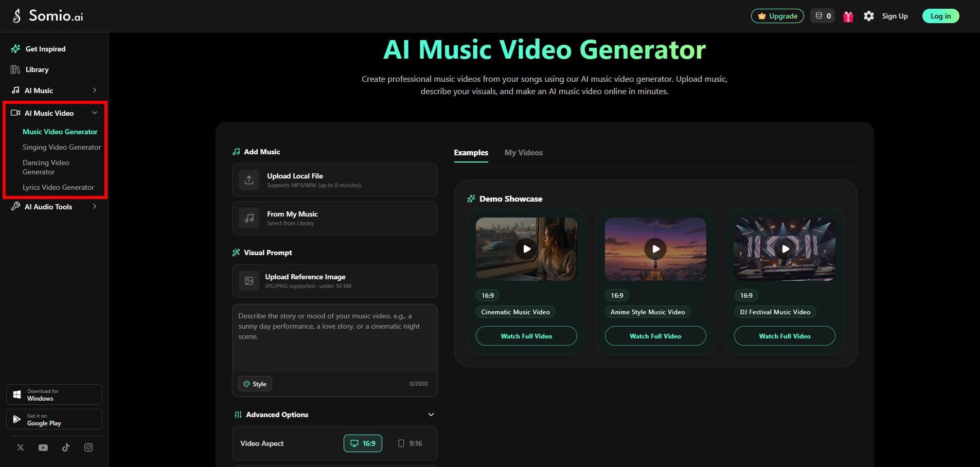The height and width of the screenshot is (467, 980).
Task: Open the gift box icon
Action: click(848, 16)
